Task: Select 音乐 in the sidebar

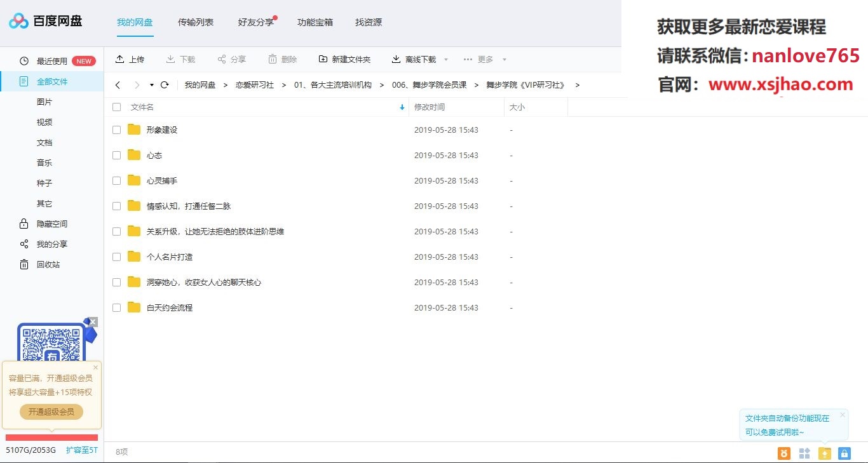Action: pos(44,163)
